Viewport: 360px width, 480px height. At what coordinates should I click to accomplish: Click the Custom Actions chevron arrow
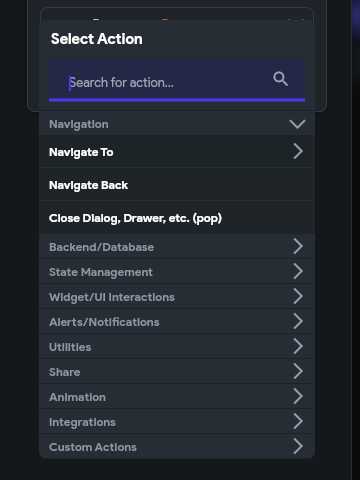point(298,446)
